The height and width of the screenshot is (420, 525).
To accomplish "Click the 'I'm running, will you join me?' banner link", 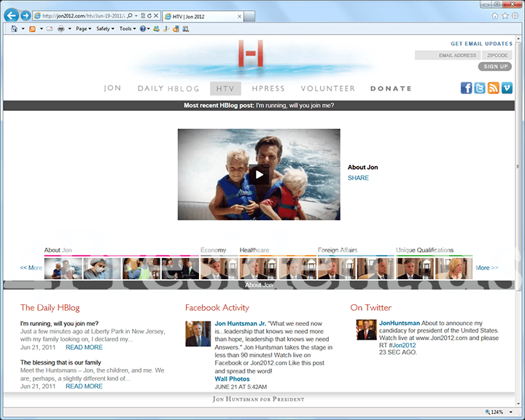I will [295, 106].
